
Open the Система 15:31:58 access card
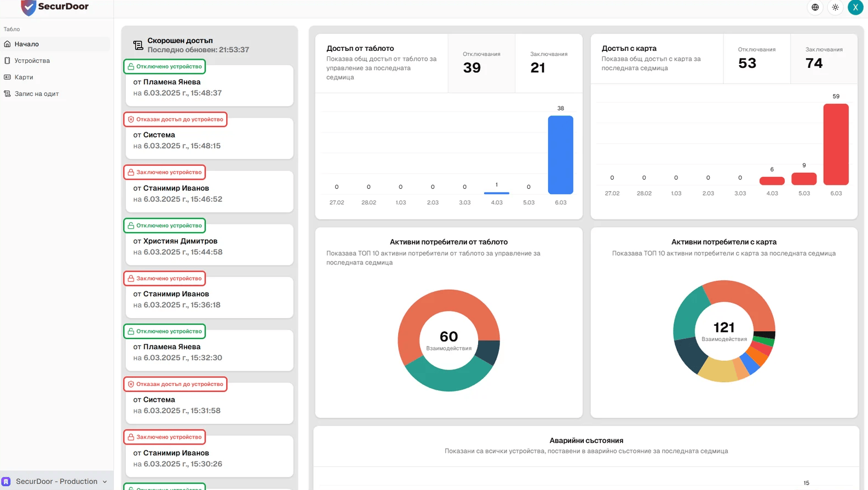click(x=209, y=404)
